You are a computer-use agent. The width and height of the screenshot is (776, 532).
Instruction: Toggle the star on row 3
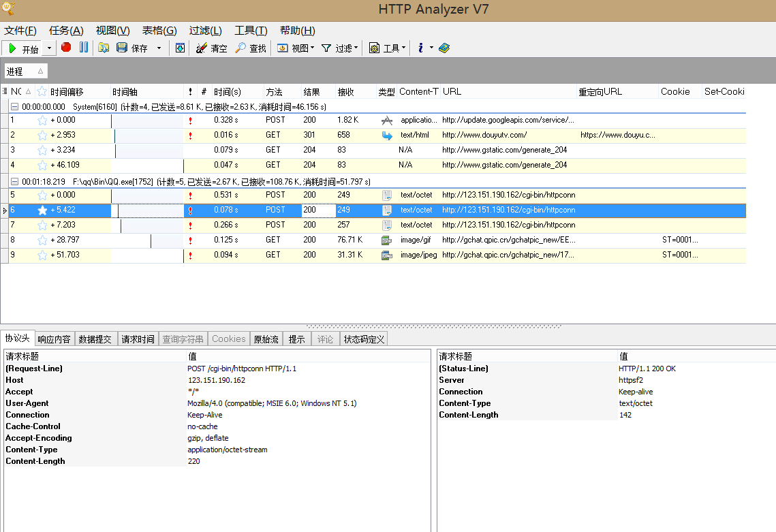pos(42,150)
